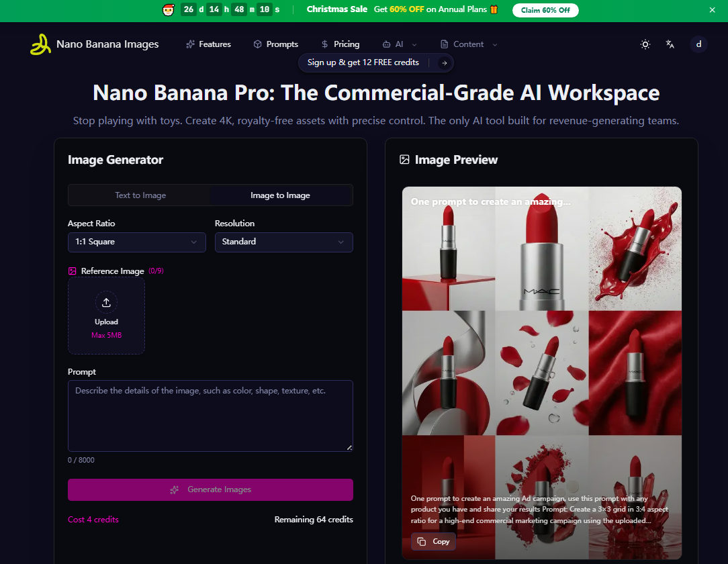Viewport: 728px width, 564px height.
Task: Click the Reference Image picture icon
Action: [x=72, y=271]
